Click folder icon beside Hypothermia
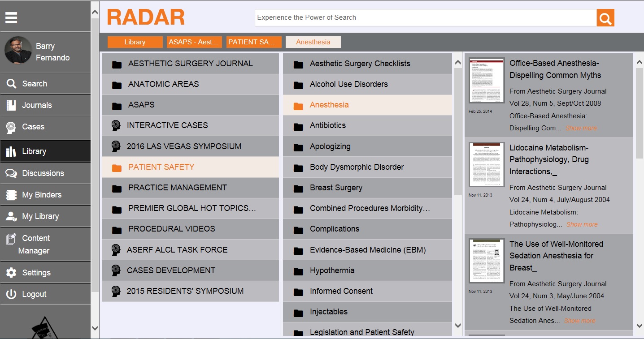The image size is (644, 339). pos(298,271)
